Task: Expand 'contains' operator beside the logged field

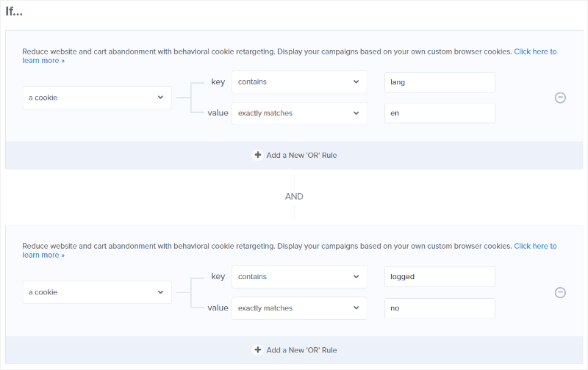Action: [x=299, y=277]
